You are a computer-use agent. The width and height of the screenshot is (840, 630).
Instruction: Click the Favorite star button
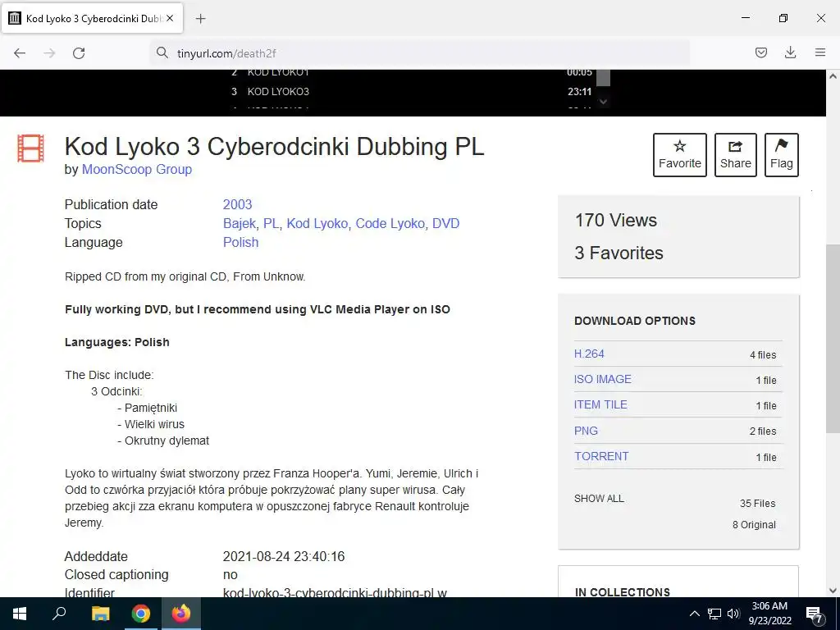point(680,155)
